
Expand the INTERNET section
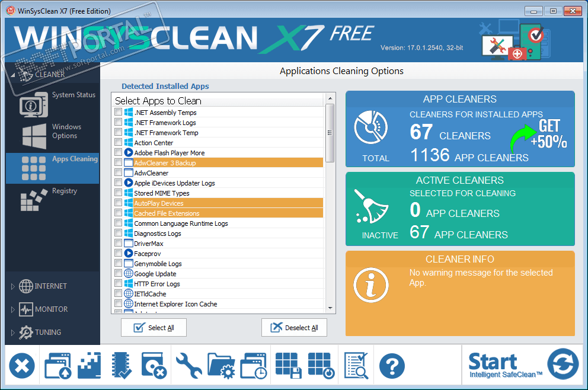(x=12, y=286)
